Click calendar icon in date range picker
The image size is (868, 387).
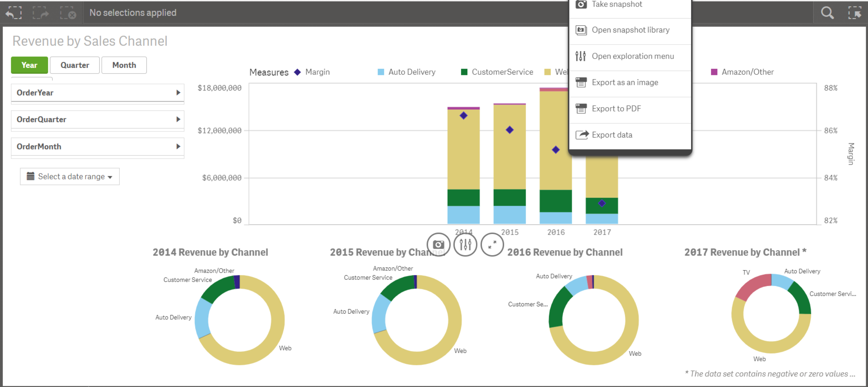pos(30,176)
